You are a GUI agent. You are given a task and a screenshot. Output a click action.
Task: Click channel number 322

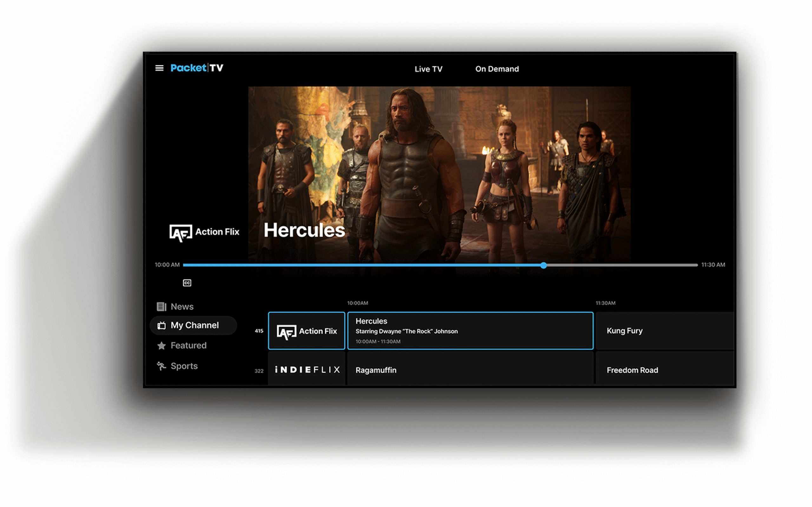click(259, 371)
